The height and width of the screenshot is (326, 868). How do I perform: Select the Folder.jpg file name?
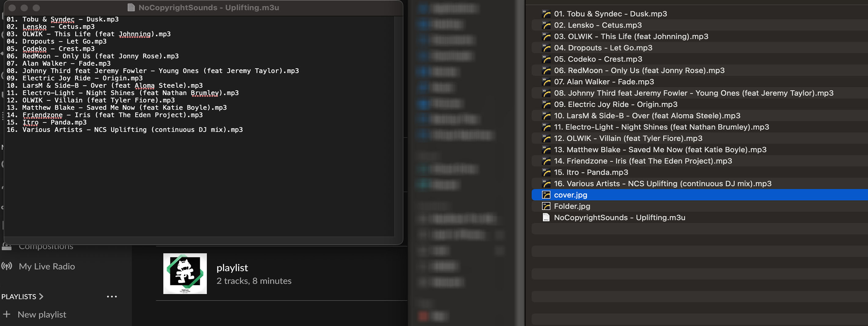pos(572,206)
